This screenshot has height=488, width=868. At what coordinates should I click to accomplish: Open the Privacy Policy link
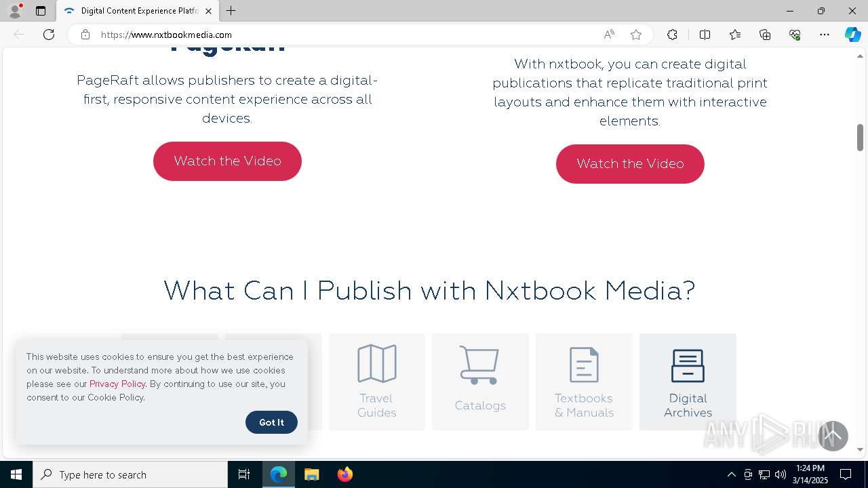click(117, 384)
